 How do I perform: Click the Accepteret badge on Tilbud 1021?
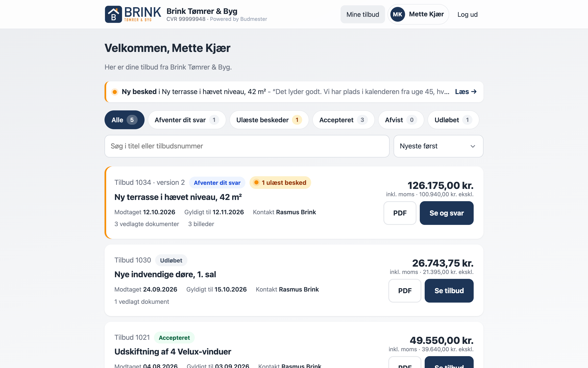tap(174, 338)
